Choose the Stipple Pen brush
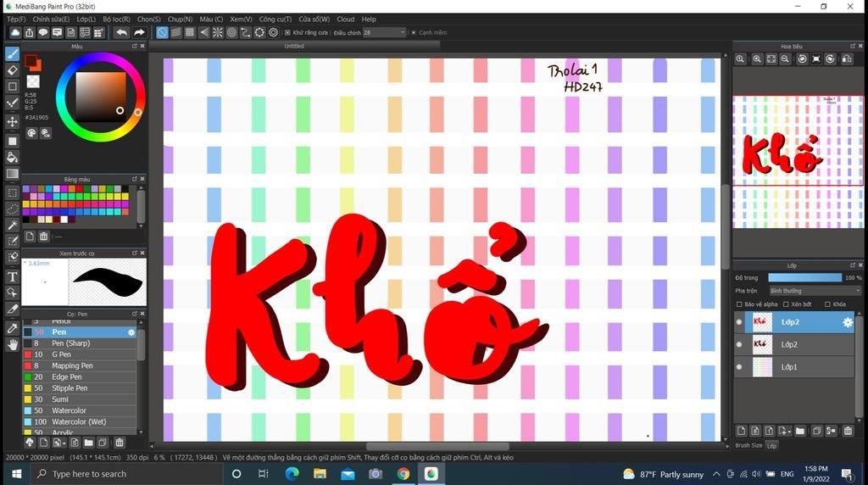868x485 pixels. [x=80, y=388]
